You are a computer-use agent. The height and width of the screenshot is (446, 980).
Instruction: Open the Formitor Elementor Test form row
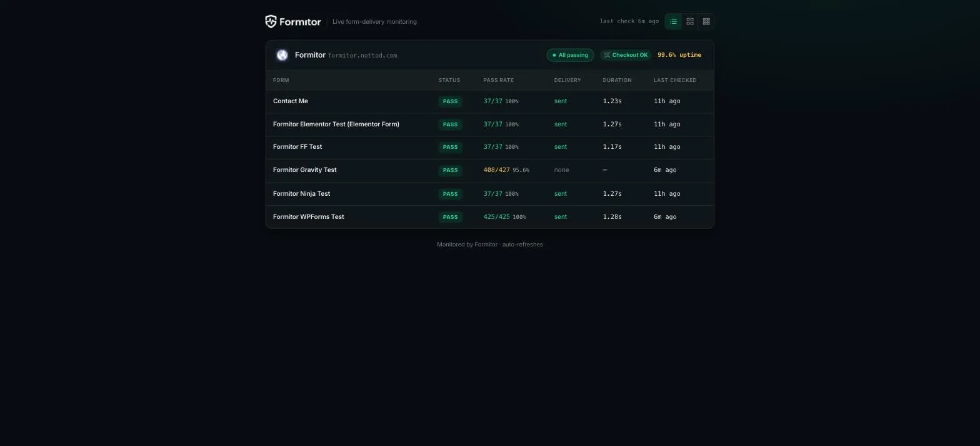[489, 124]
